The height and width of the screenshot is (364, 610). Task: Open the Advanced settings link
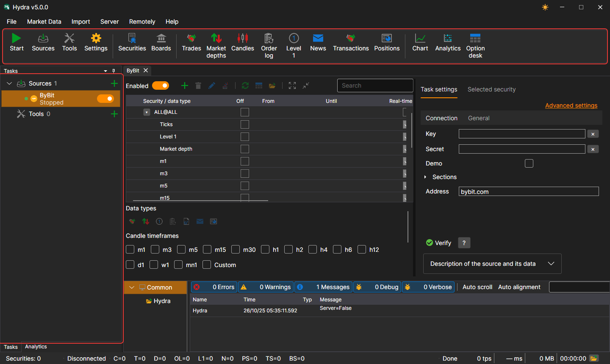[571, 105]
